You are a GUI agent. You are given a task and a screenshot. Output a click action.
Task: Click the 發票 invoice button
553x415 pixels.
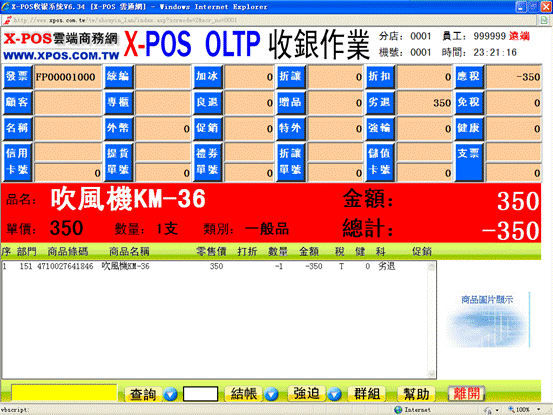pyautogui.click(x=18, y=77)
